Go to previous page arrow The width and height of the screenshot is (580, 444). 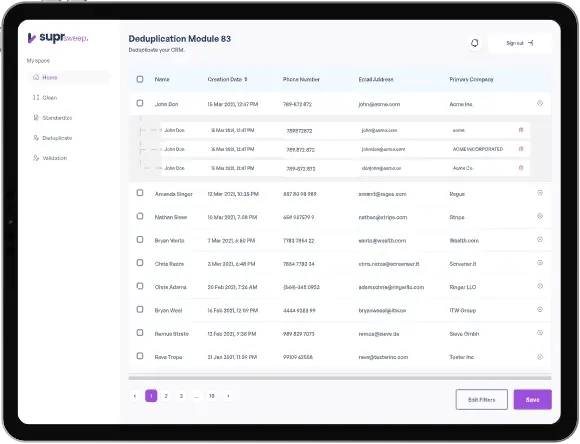[135, 396]
